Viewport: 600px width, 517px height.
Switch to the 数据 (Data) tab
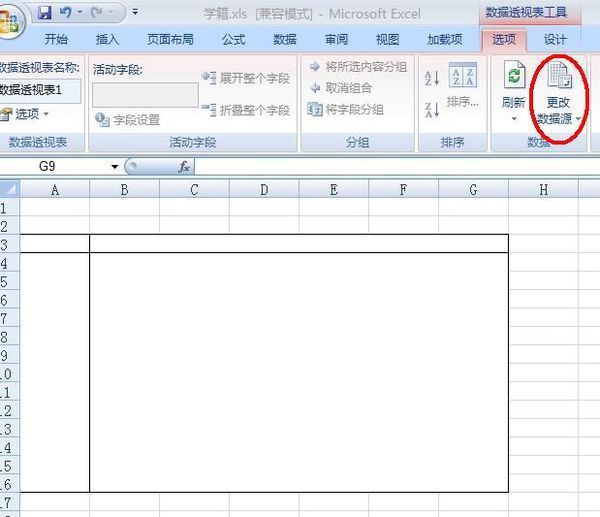[285, 39]
